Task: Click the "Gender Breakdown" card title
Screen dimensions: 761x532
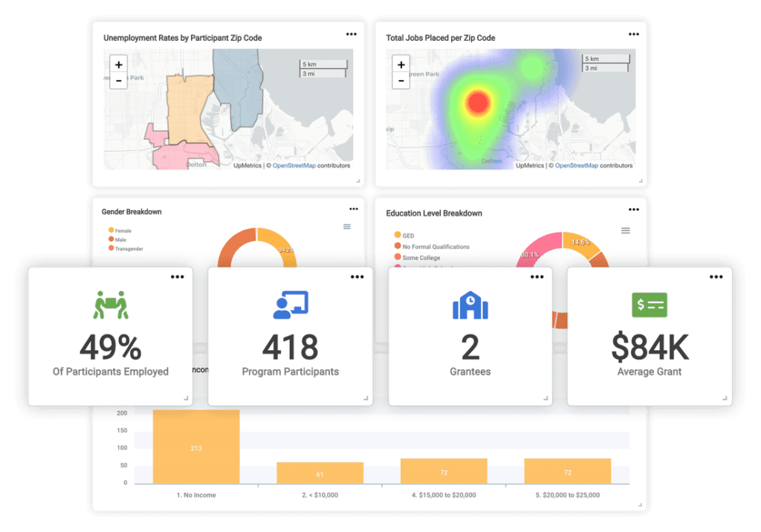Action: pos(132,212)
